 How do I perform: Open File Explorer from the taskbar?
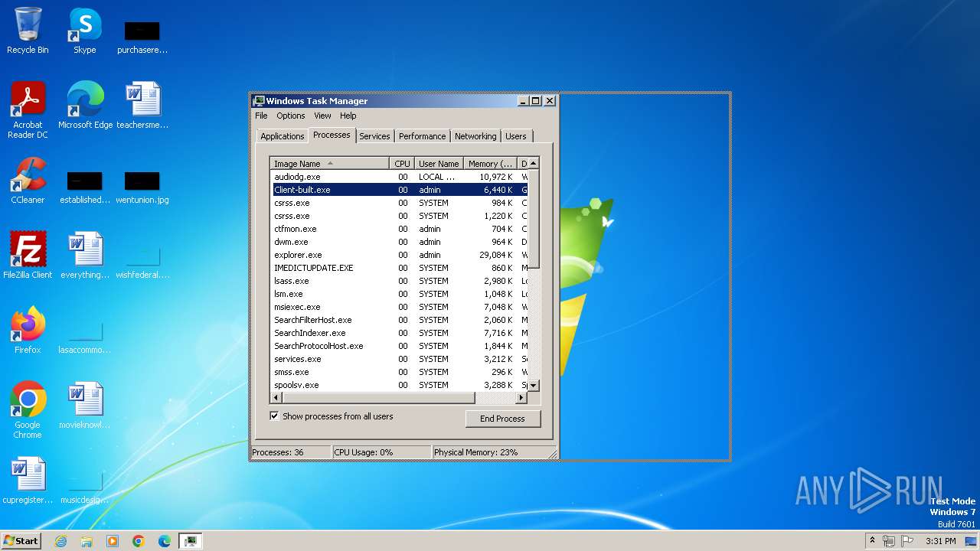point(87,541)
